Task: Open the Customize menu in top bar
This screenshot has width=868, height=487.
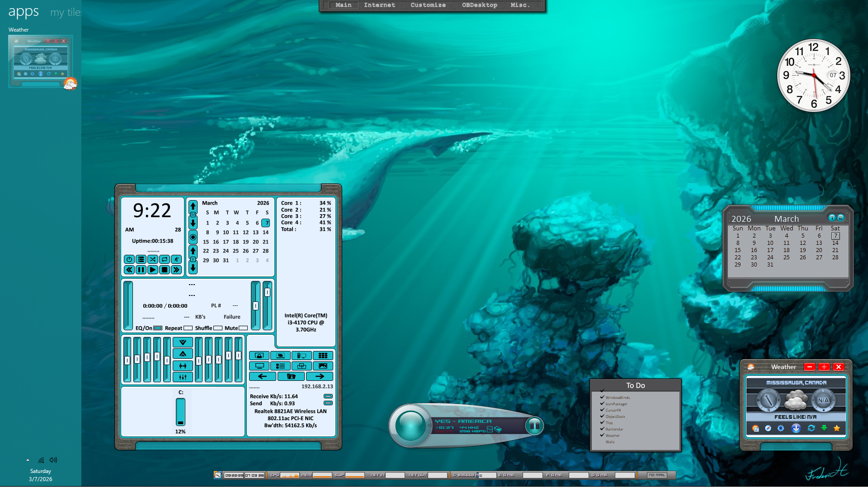Action: coord(428,5)
